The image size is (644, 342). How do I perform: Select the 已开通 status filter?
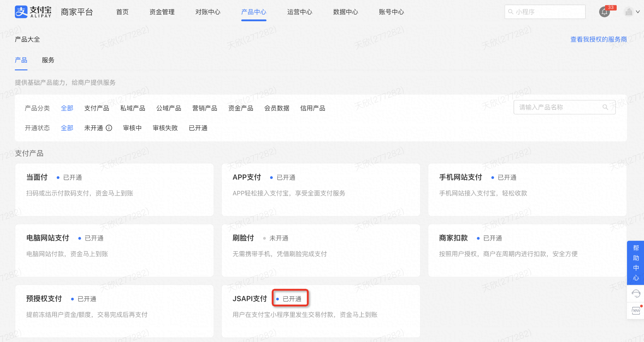198,128
